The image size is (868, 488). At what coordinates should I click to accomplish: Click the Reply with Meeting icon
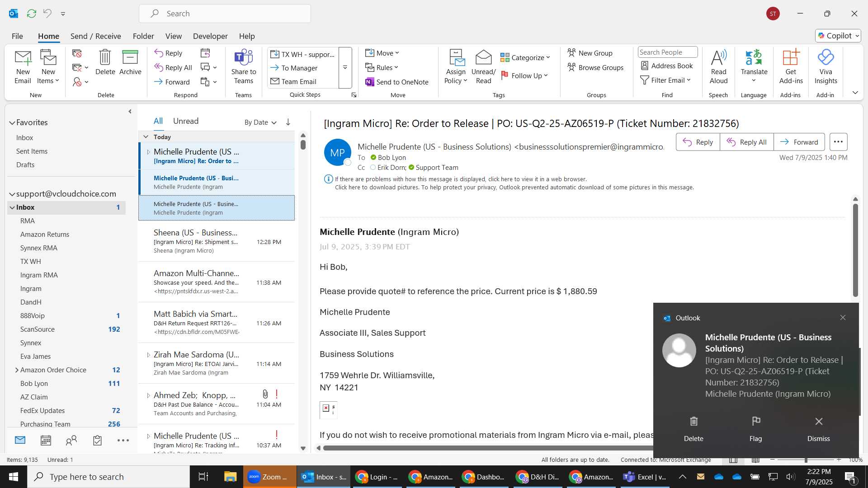(x=205, y=53)
